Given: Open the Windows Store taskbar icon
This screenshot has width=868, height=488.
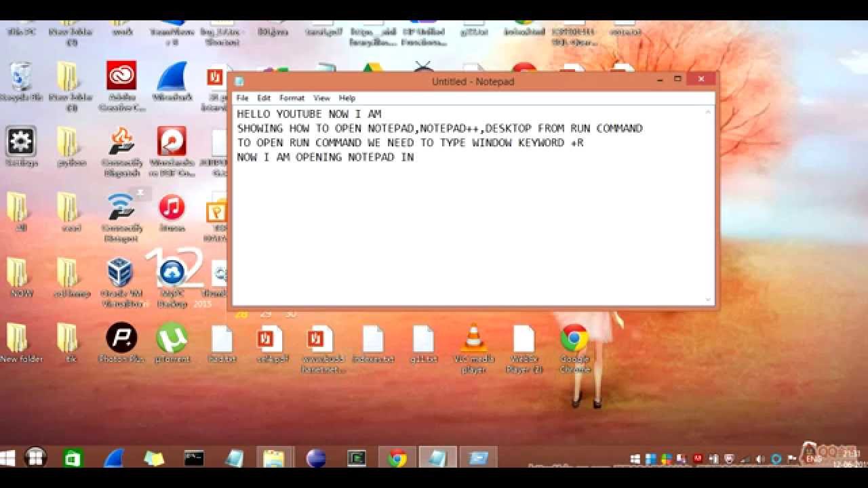Looking at the screenshot, I should [73, 458].
